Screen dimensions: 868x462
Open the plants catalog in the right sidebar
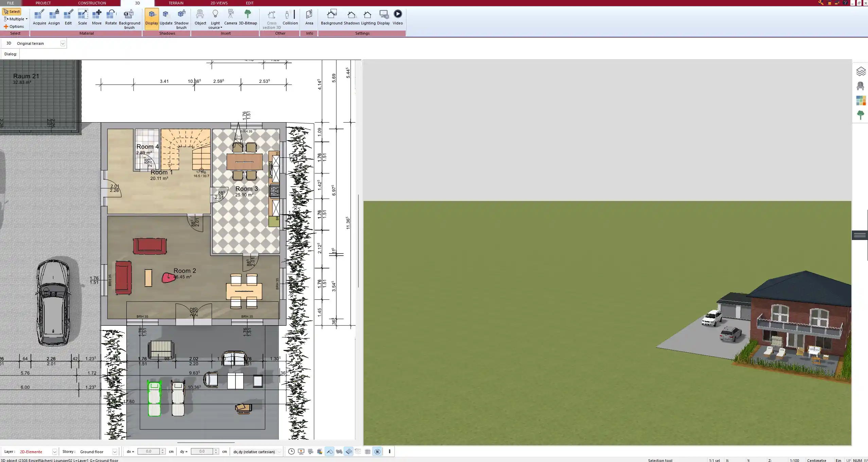click(861, 115)
